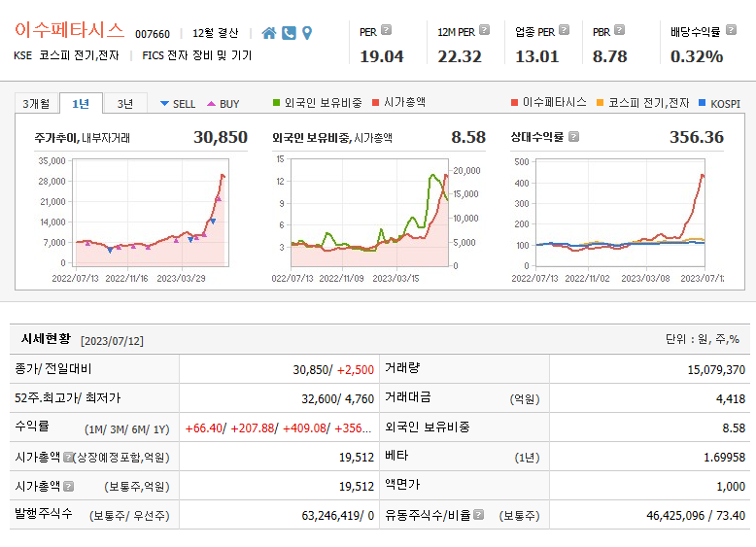Viewport: 756px width, 547px height.
Task: Click the 52-week high/low value 32,600/ 4,760
Action: point(338,399)
